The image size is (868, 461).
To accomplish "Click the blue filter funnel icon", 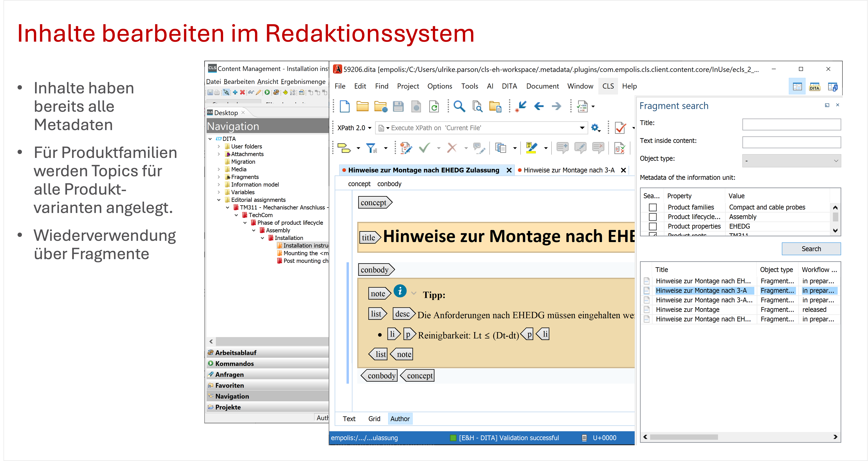I will (372, 148).
